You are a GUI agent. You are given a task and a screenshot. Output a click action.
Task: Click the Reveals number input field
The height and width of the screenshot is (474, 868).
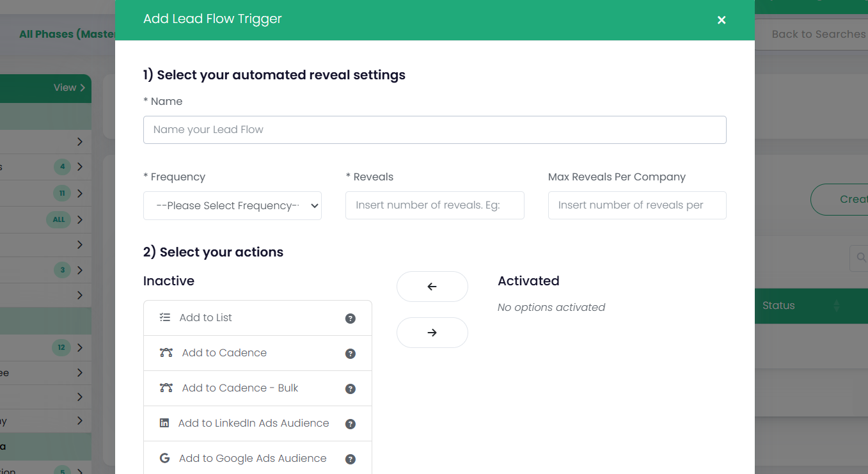point(434,205)
